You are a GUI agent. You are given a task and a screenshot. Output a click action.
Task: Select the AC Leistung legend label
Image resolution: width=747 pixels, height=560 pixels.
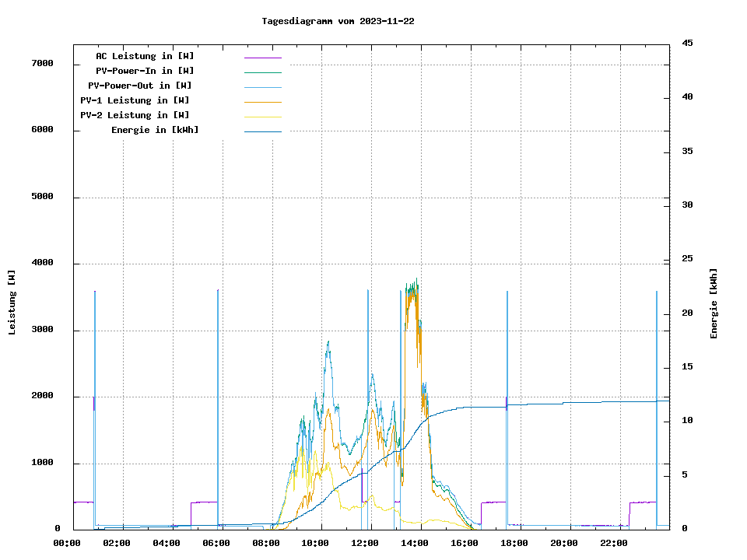click(145, 56)
